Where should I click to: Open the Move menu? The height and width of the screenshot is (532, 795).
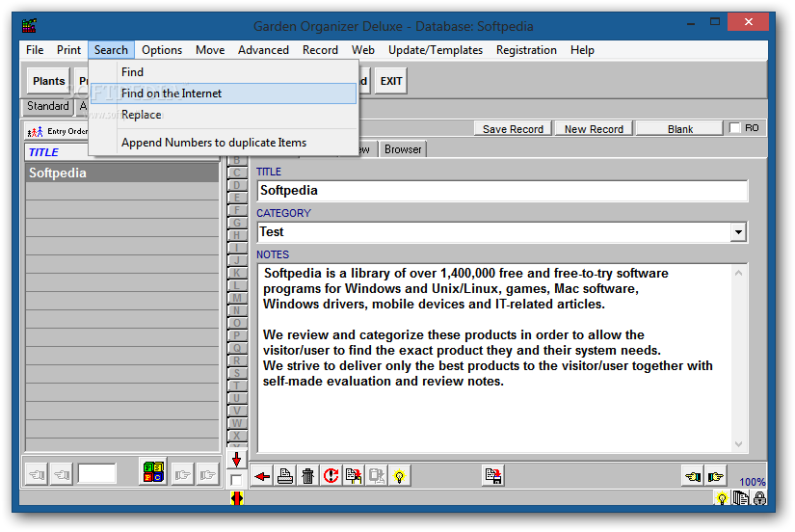pos(210,50)
